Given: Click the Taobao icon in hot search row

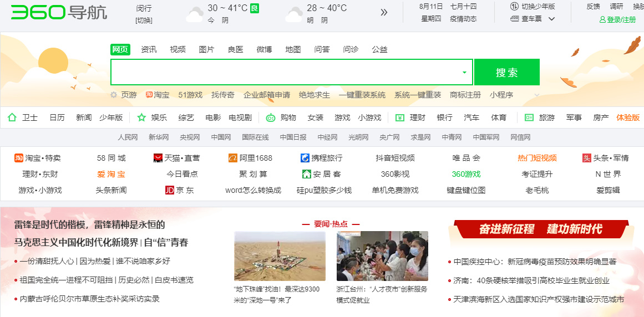Looking at the screenshot, I should 149,95.
